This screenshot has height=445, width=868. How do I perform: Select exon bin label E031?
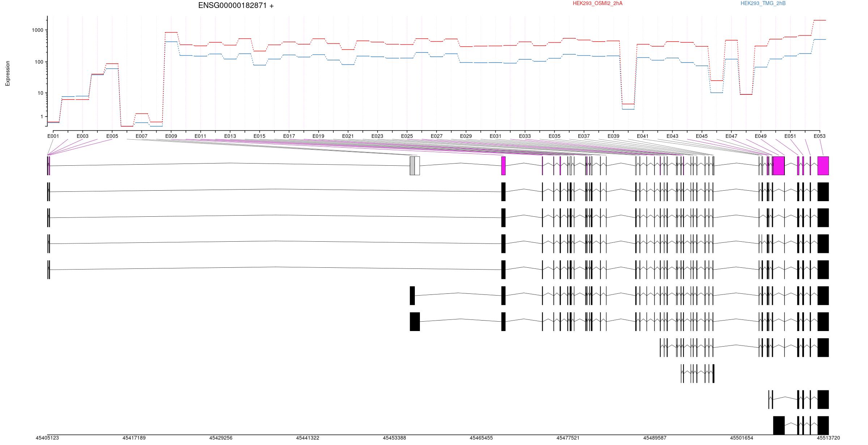click(x=495, y=136)
